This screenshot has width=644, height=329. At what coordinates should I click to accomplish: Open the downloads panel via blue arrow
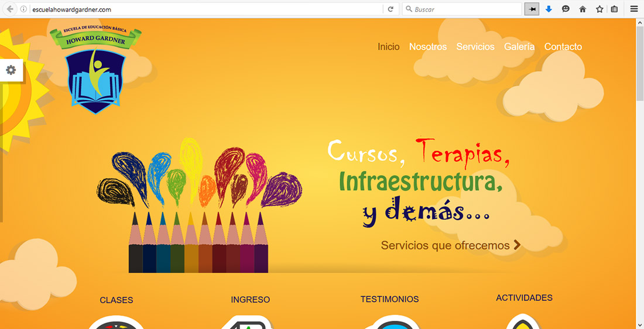[x=549, y=9]
